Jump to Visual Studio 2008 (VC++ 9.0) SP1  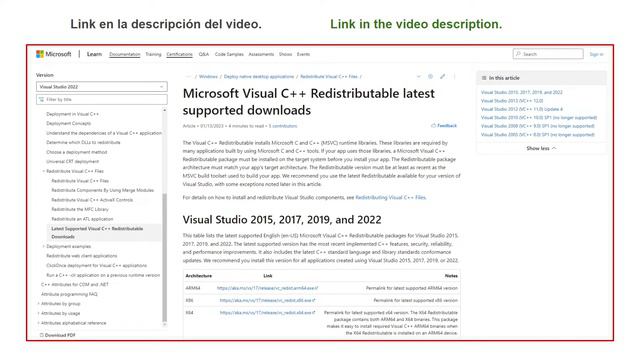tap(538, 126)
